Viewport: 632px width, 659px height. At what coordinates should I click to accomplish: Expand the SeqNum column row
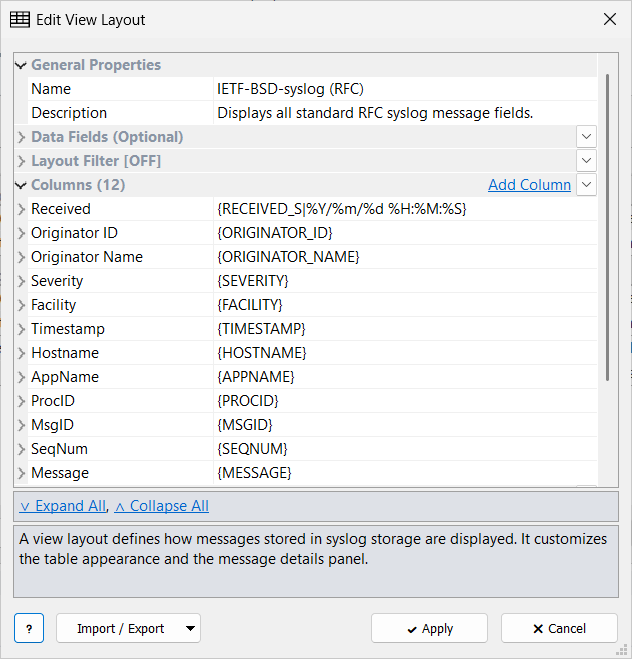[x=21, y=449]
